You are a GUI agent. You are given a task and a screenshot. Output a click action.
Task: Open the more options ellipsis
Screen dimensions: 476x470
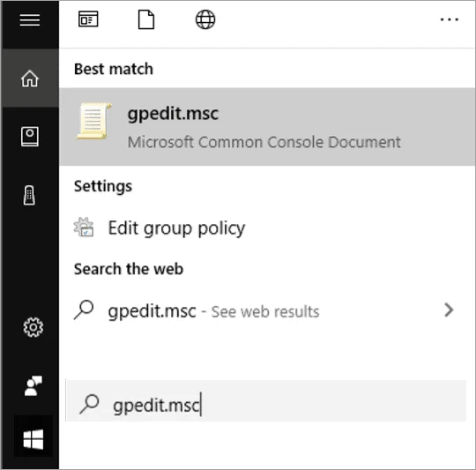coord(450,19)
